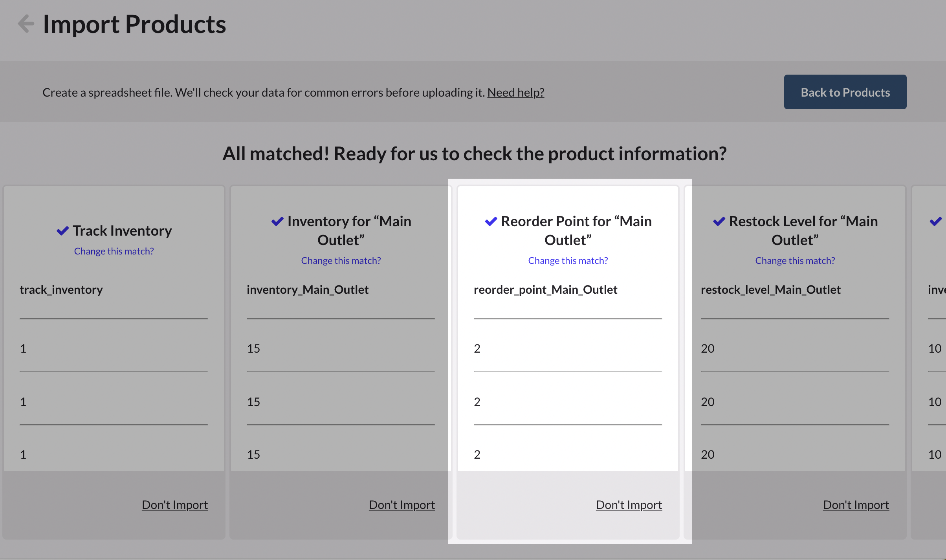
Task: Click the checkmark beside Restock Level for Main Outlet
Action: coord(718,221)
